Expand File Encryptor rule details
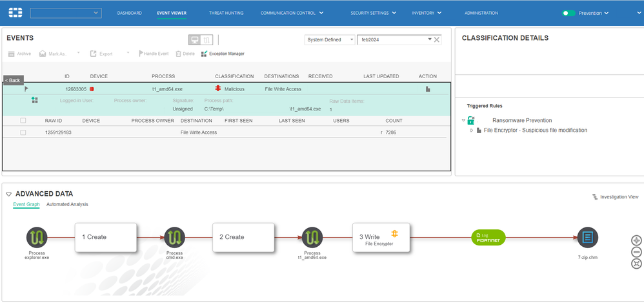Image resolution: width=644 pixels, height=303 pixels. pos(471,131)
